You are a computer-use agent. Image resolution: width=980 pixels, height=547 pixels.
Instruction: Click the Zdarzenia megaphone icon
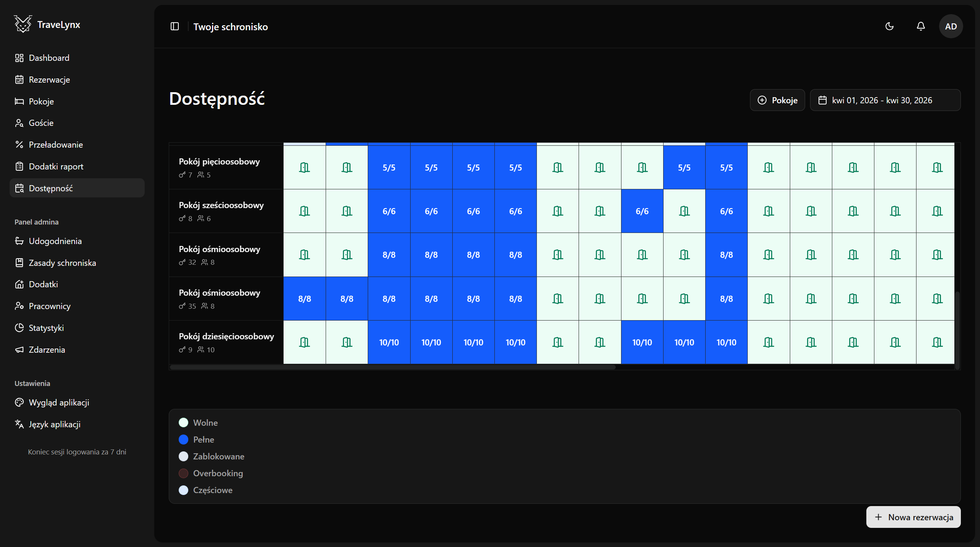[19, 350]
